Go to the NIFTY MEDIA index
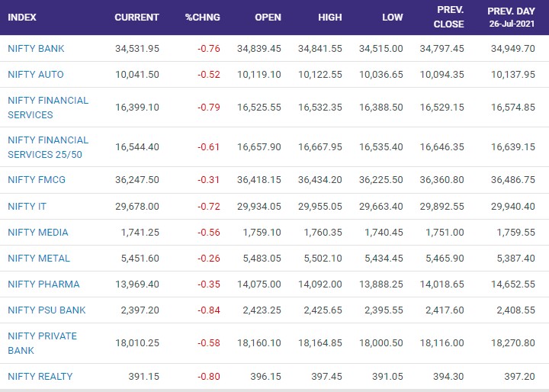Screen dimensions: 549x392 pyautogui.click(x=38, y=233)
